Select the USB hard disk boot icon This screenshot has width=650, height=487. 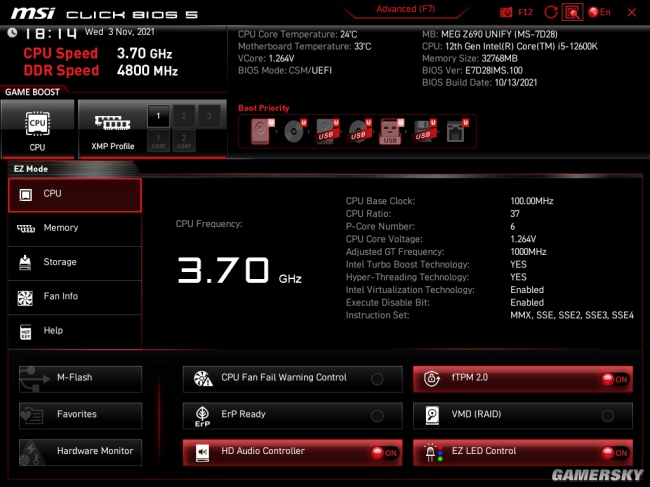point(327,131)
